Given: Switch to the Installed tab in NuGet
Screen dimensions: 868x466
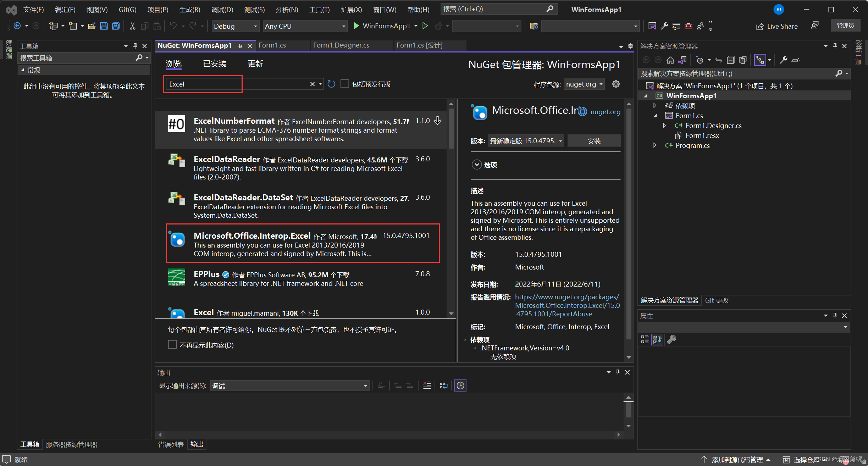Looking at the screenshot, I should 215,64.
